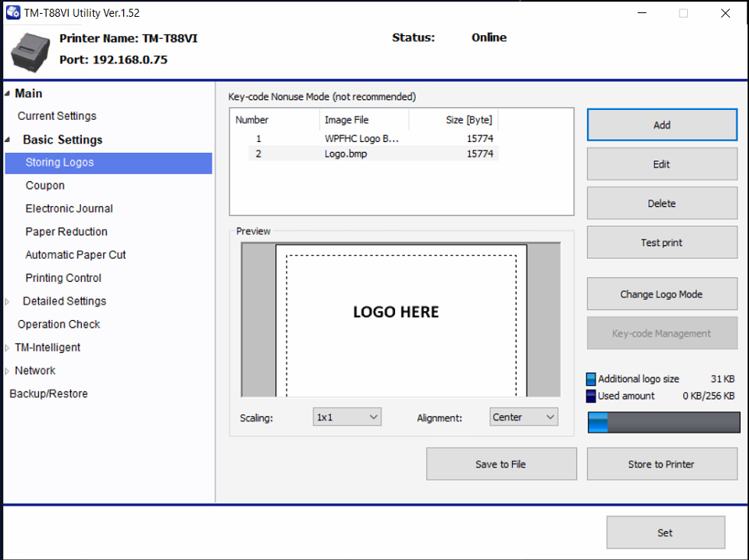The width and height of the screenshot is (749, 560).
Task: Expand the Network tree arrow
Action: [7, 371]
